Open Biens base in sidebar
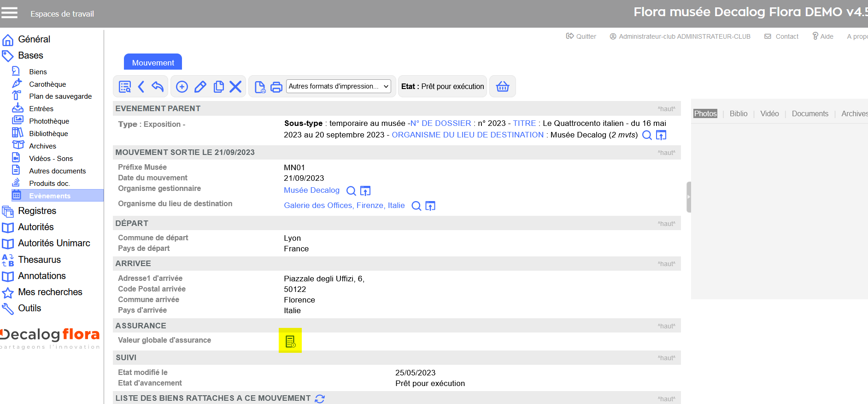 tap(38, 72)
